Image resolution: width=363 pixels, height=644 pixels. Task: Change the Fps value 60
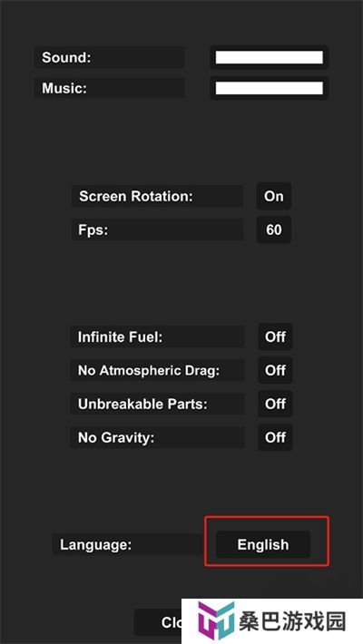[x=274, y=229]
